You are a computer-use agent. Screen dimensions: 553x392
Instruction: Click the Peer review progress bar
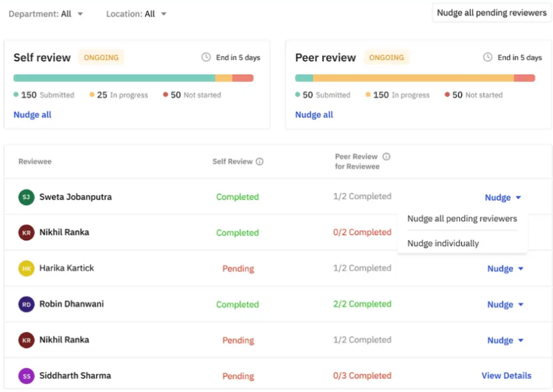pos(415,78)
